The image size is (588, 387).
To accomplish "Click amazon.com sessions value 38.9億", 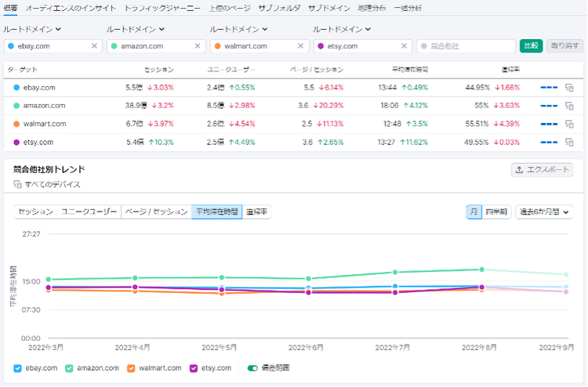I will coord(136,106).
